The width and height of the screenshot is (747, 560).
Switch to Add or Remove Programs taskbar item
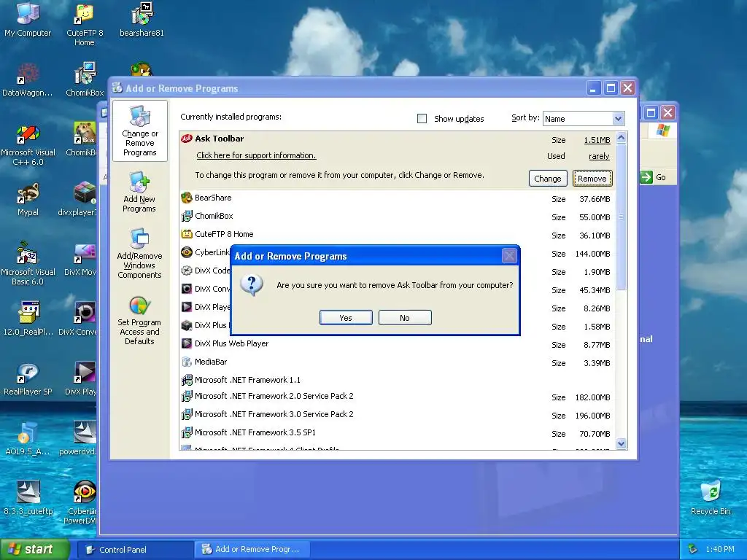point(252,550)
